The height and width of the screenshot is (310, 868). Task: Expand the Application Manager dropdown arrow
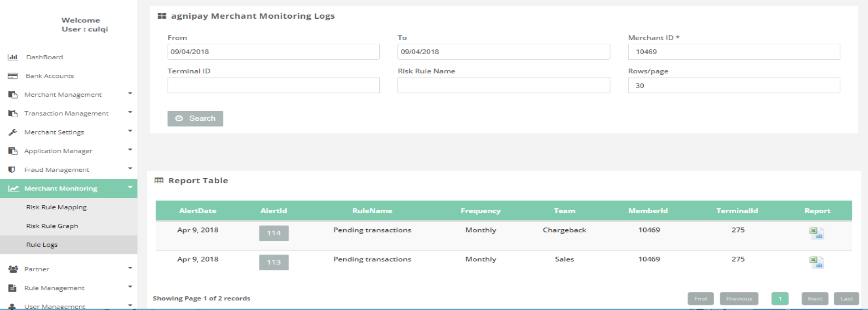click(130, 150)
